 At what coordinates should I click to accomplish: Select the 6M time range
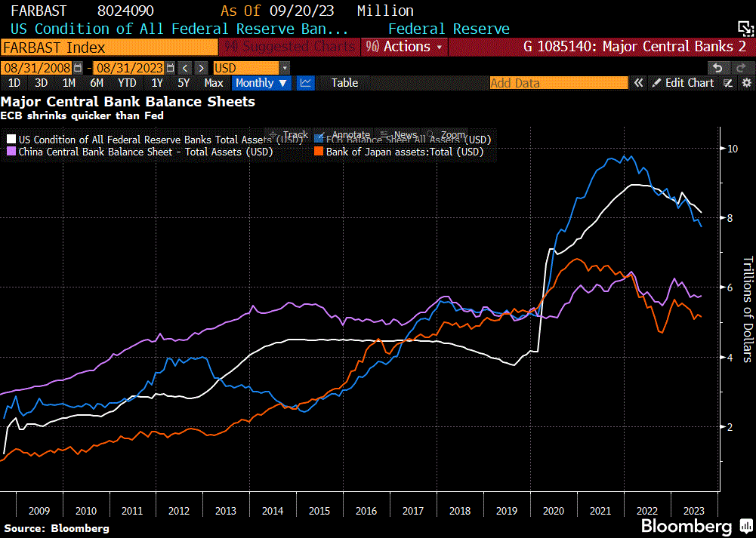coord(97,83)
